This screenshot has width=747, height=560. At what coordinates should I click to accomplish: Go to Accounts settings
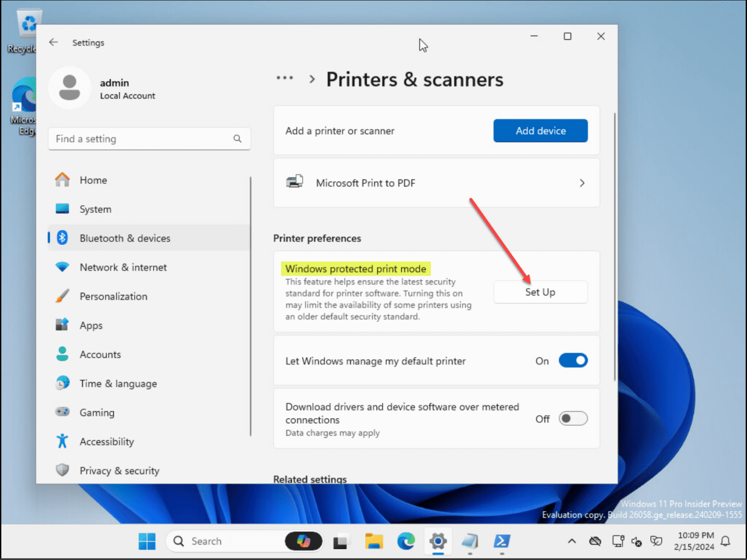pos(100,354)
